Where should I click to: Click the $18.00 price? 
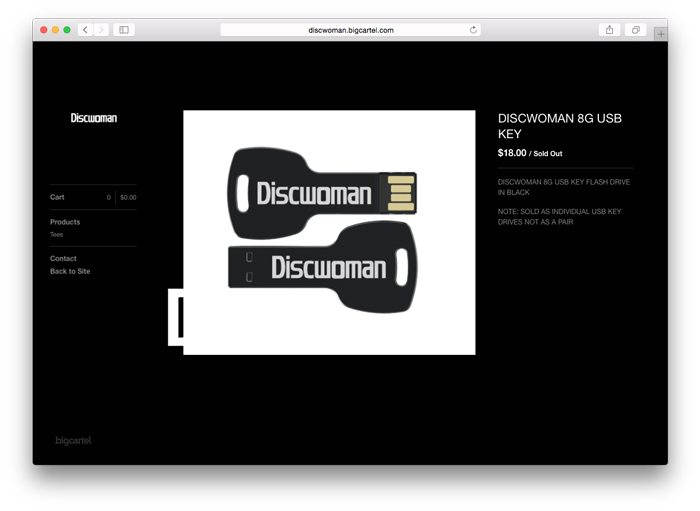(512, 153)
